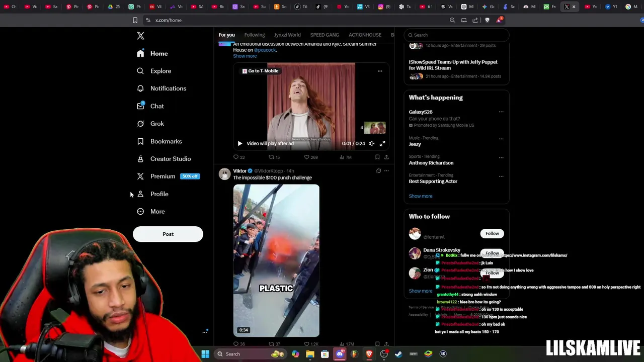Open more options on the ad video
The width and height of the screenshot is (644, 362).
coord(380,71)
